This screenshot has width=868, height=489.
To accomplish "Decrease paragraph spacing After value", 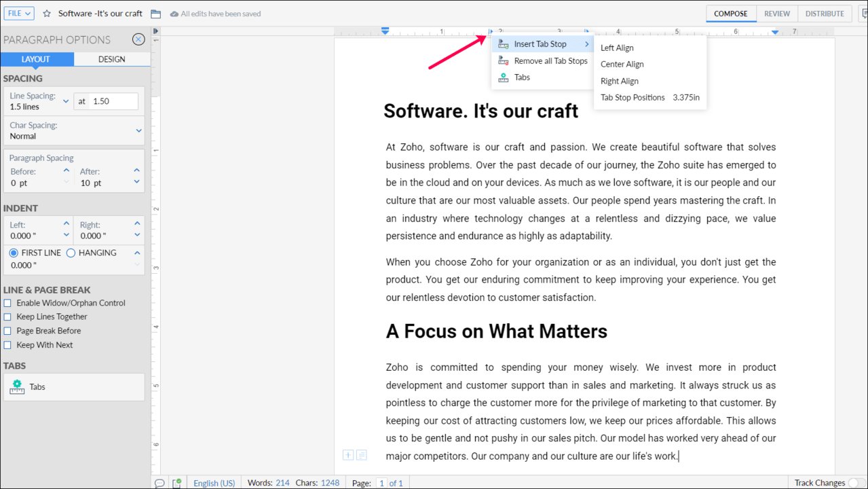I will 137,181.
